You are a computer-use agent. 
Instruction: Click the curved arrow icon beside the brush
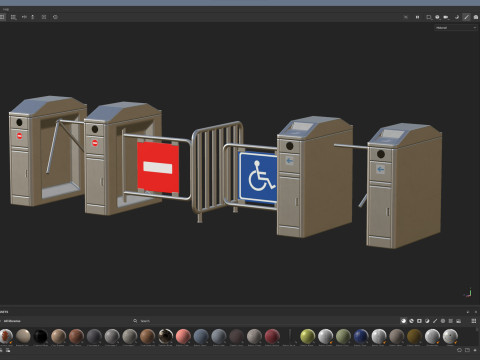tap(457, 17)
